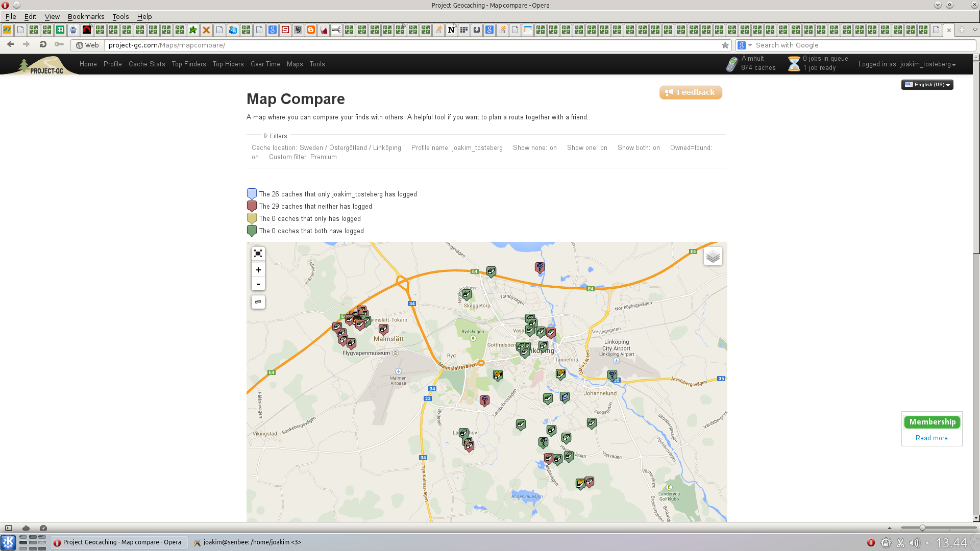Open the Bookmarks menu
980x551 pixels.
click(x=86, y=16)
